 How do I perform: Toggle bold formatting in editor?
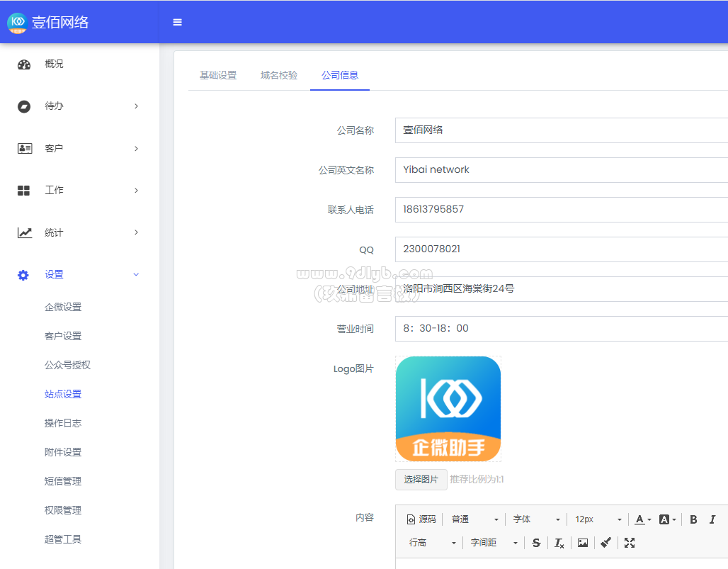(x=693, y=519)
